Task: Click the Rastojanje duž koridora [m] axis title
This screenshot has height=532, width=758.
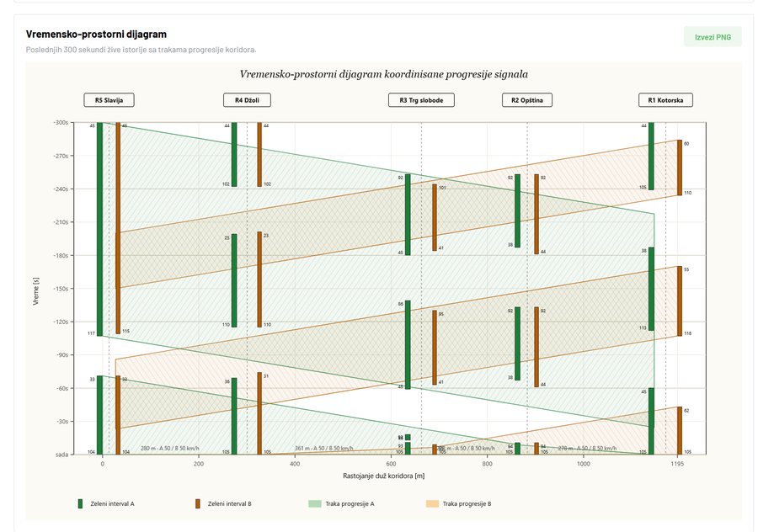Action: tap(384, 476)
